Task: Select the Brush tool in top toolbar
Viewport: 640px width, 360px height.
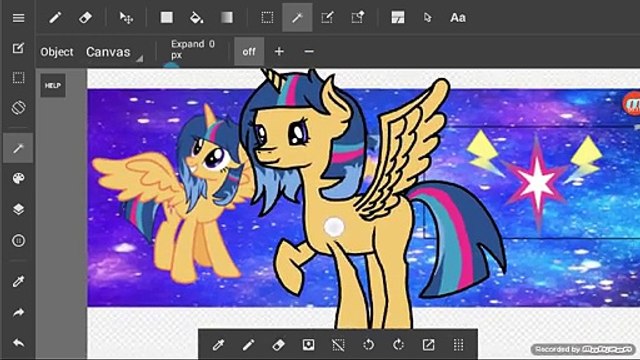Action: (x=55, y=18)
